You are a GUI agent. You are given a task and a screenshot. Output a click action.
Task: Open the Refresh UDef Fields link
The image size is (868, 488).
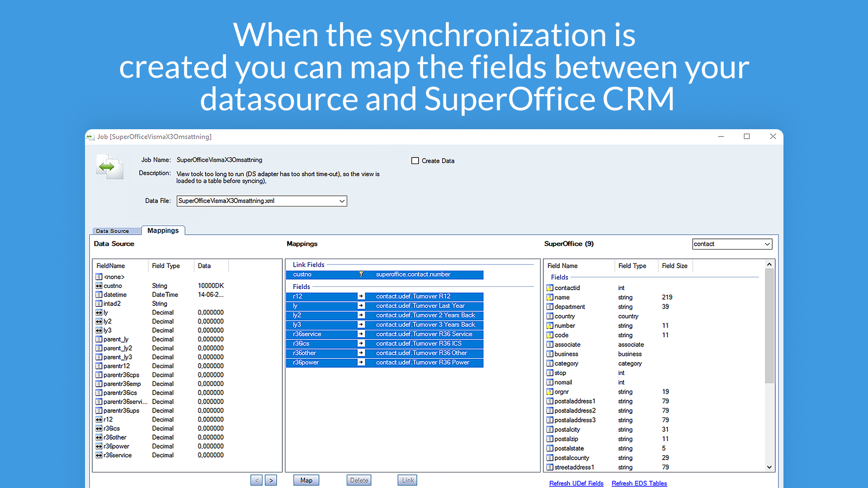tap(576, 483)
